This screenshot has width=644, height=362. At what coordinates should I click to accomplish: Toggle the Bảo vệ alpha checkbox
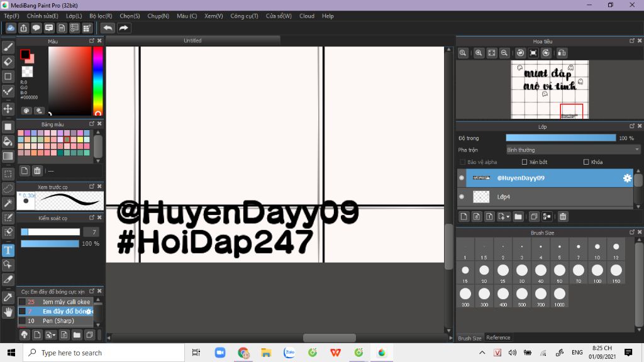(x=462, y=162)
